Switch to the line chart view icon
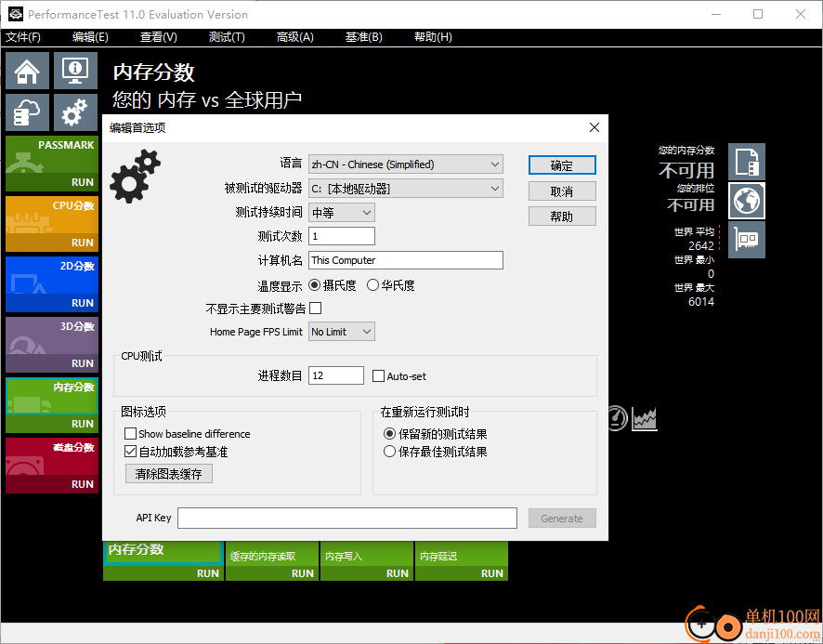Image resolution: width=823 pixels, height=644 pixels. click(645, 419)
